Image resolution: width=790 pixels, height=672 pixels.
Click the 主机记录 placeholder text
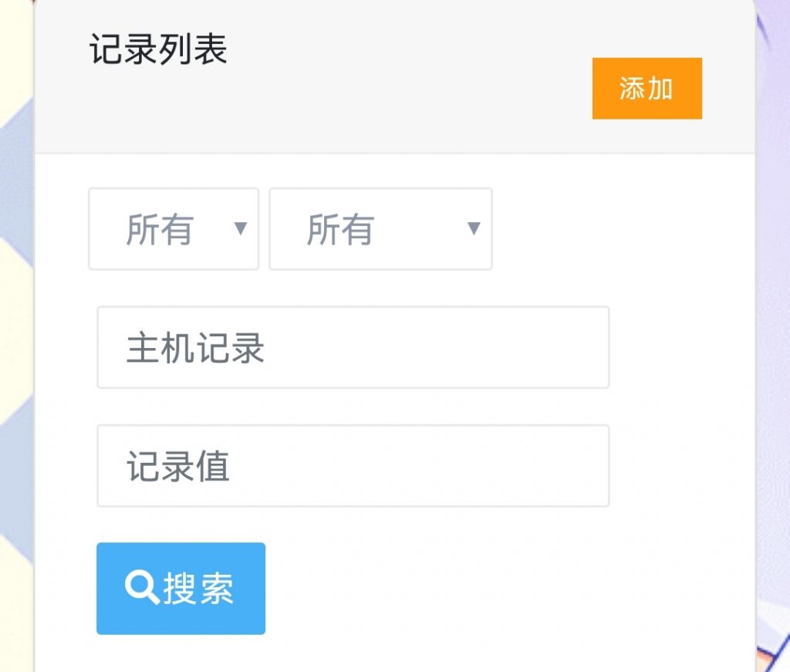196,348
